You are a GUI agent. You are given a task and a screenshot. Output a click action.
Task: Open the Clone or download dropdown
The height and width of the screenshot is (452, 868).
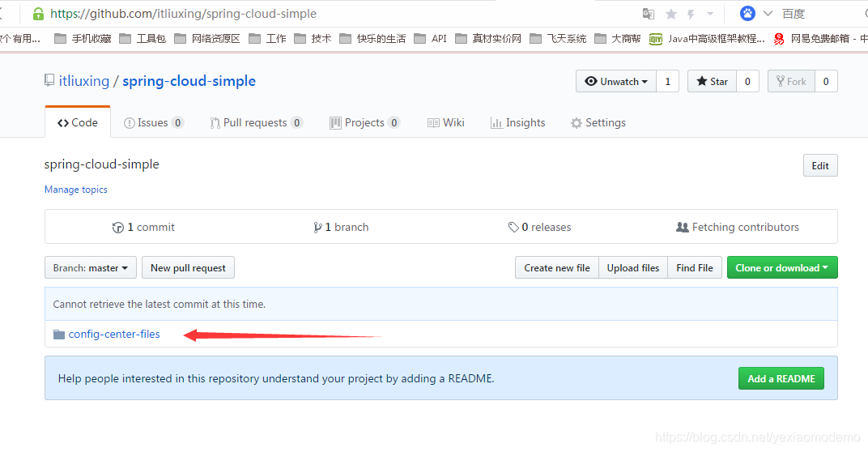click(x=782, y=267)
